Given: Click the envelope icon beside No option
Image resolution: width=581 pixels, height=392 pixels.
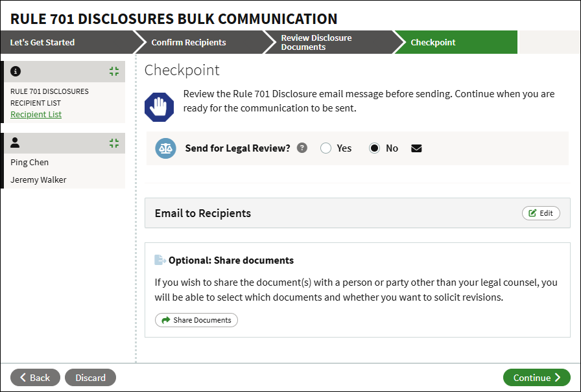Looking at the screenshot, I should click(x=416, y=148).
